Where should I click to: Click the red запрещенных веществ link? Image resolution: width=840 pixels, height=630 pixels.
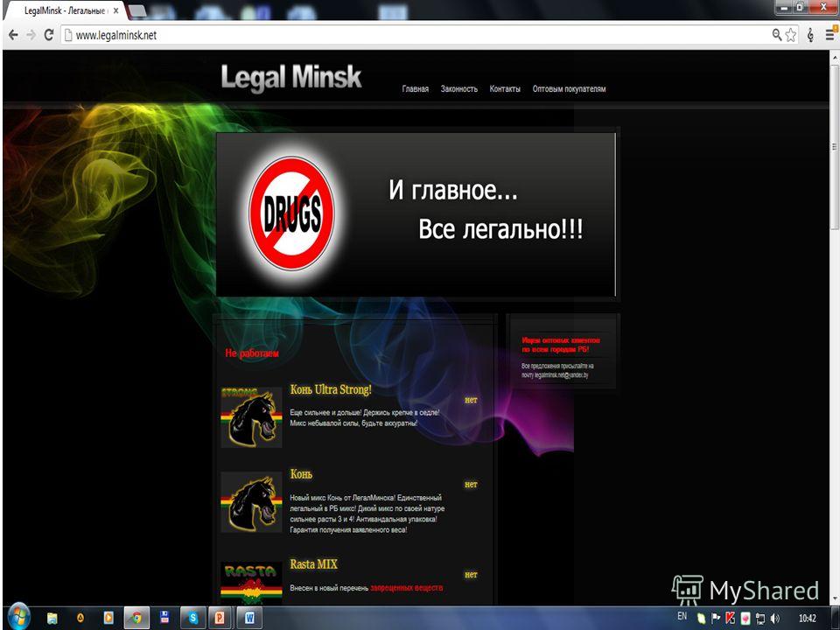click(x=407, y=588)
